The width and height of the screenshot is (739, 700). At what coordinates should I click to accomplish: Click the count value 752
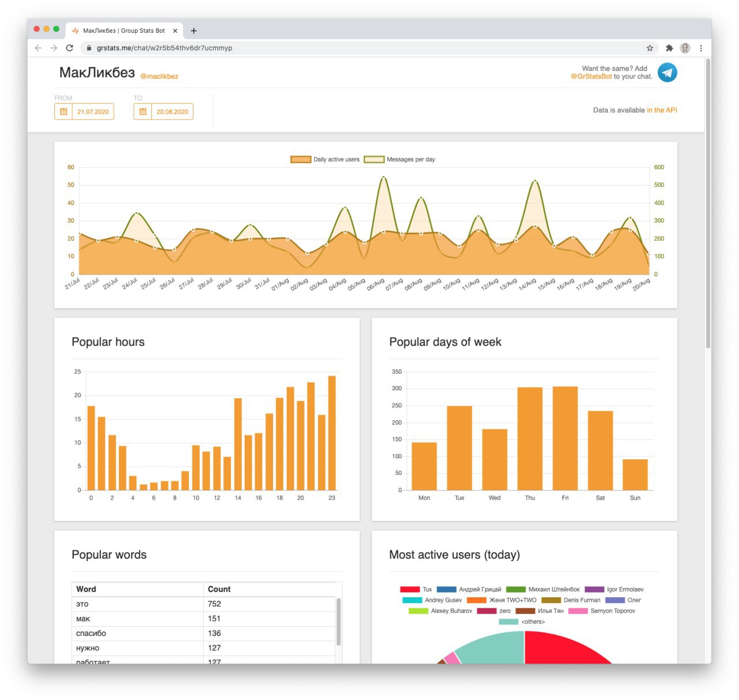[x=214, y=604]
